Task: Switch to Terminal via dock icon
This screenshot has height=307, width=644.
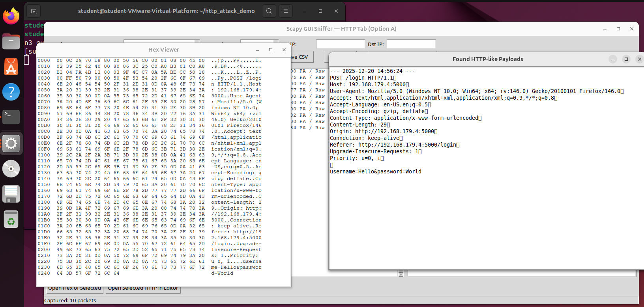Action: click(x=11, y=117)
